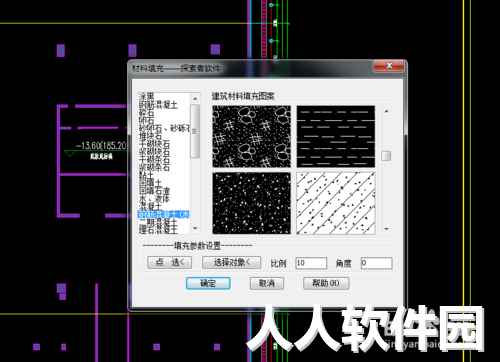Click the material list scroll-down arrow
This screenshot has width=500, height=362.
click(195, 229)
